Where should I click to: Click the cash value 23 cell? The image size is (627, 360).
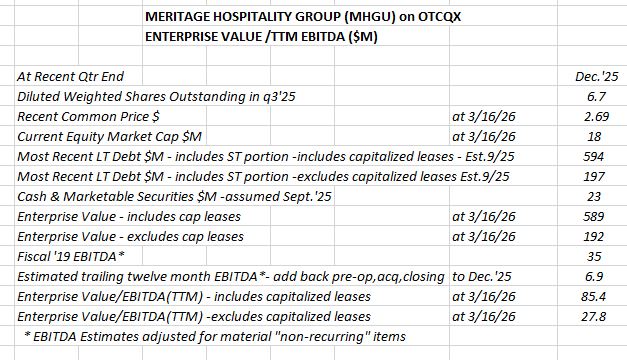click(x=594, y=196)
